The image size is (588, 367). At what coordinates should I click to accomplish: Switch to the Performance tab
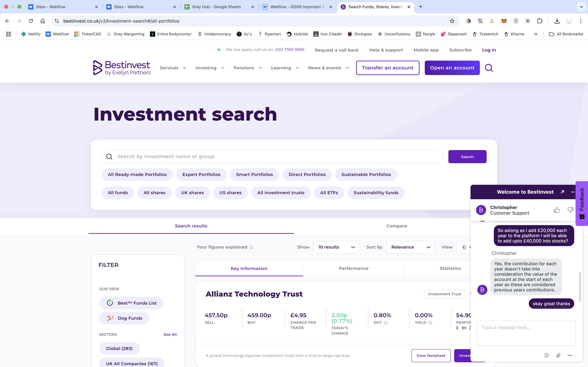[353, 269]
